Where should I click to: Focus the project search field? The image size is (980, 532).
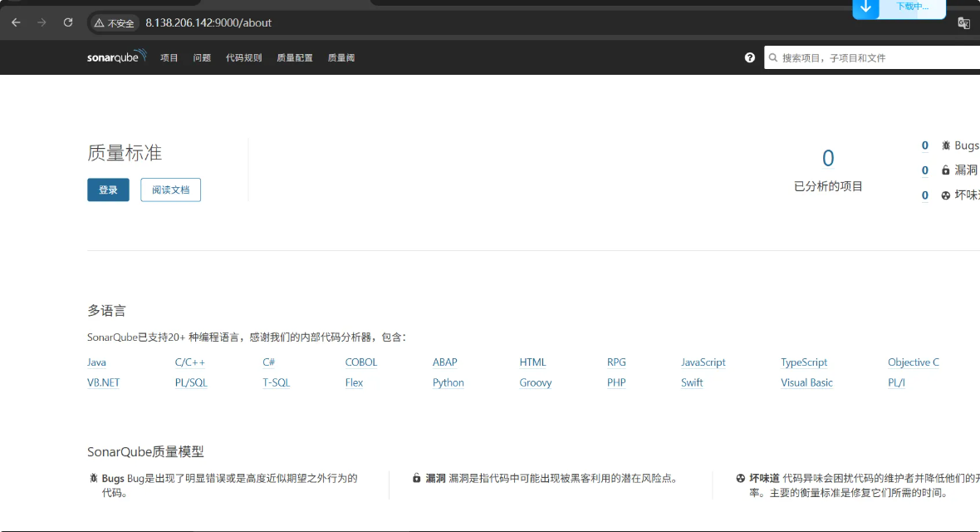[x=872, y=57]
